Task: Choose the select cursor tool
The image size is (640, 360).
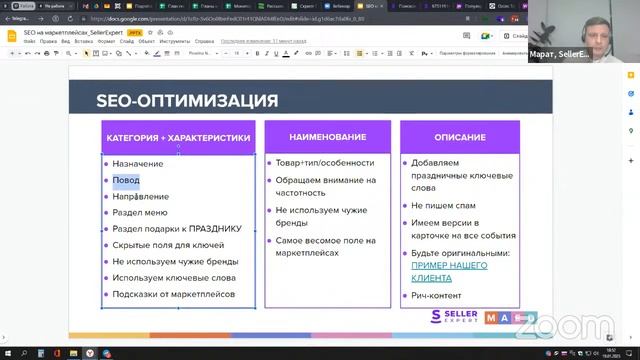Action: 86,53
